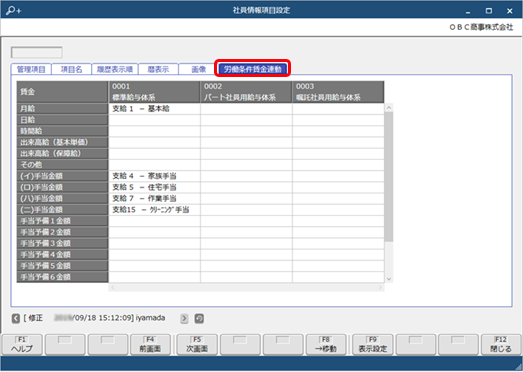Image resolution: width=523 pixels, height=372 pixels.
Task: Open F9 表示設定
Action: click(x=373, y=344)
